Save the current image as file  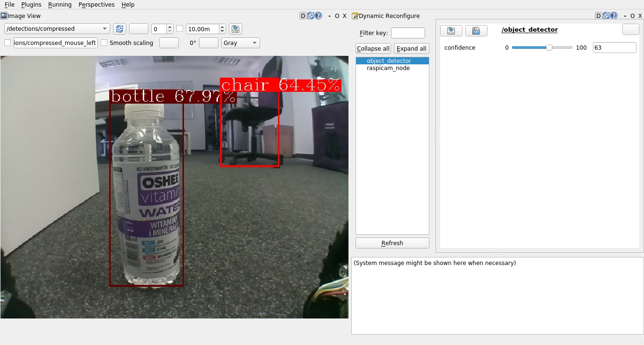235,29
